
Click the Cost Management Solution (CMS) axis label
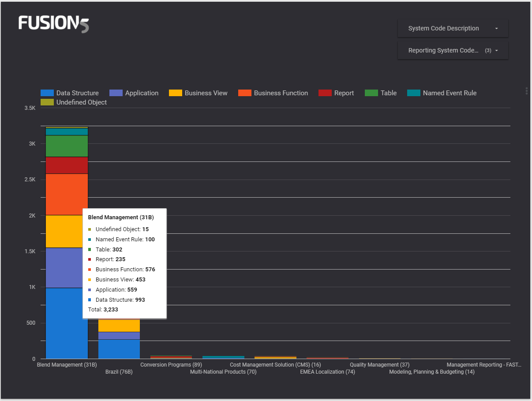coord(275,364)
